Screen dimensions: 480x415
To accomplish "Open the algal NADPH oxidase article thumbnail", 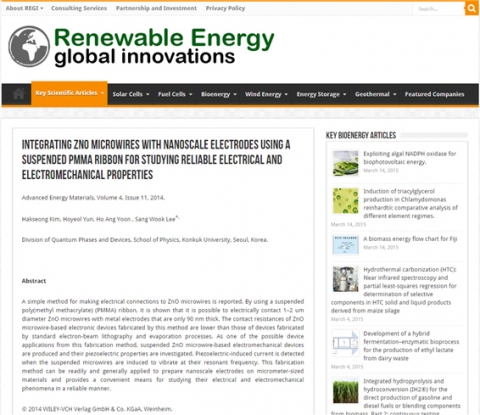I will coord(345,163).
